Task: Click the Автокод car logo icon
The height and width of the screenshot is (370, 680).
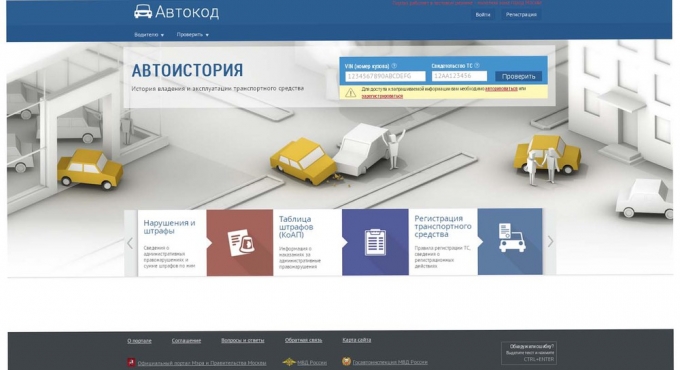Action: pyautogui.click(x=143, y=11)
